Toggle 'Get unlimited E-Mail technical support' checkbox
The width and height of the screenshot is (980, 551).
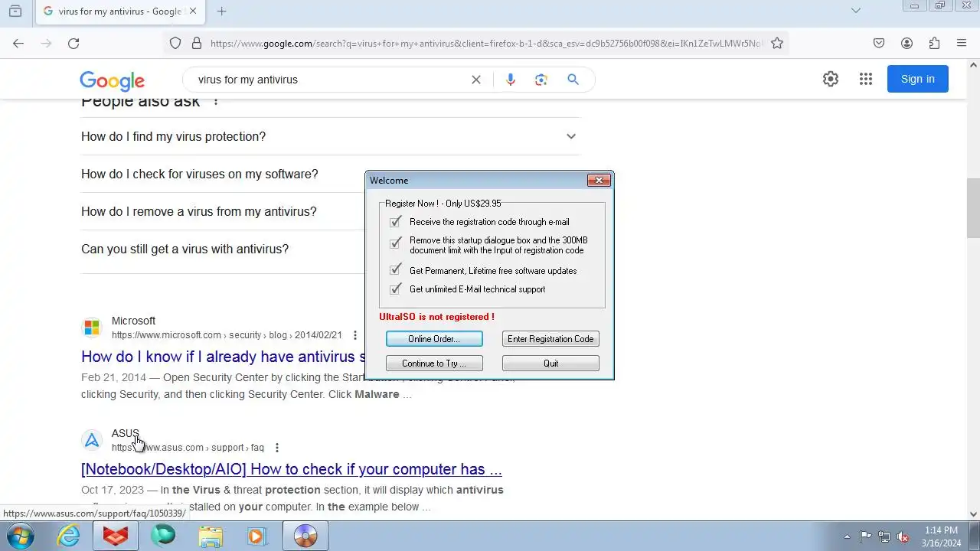395,289
